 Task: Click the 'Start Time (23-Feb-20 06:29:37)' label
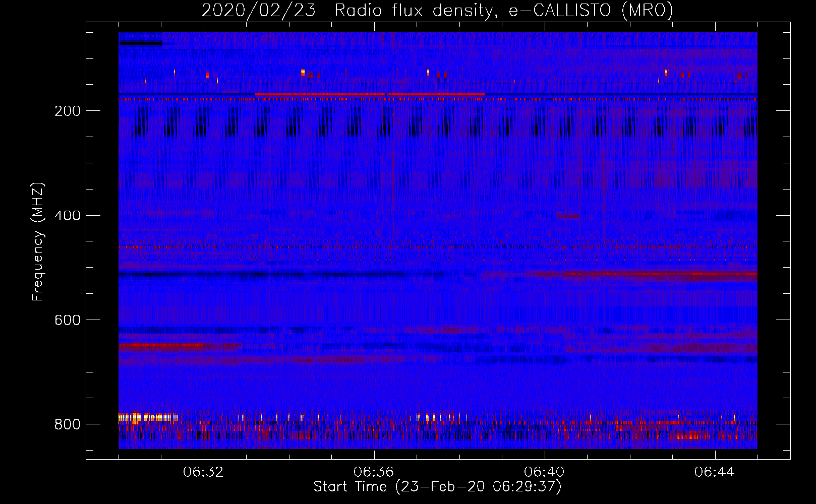(x=437, y=487)
